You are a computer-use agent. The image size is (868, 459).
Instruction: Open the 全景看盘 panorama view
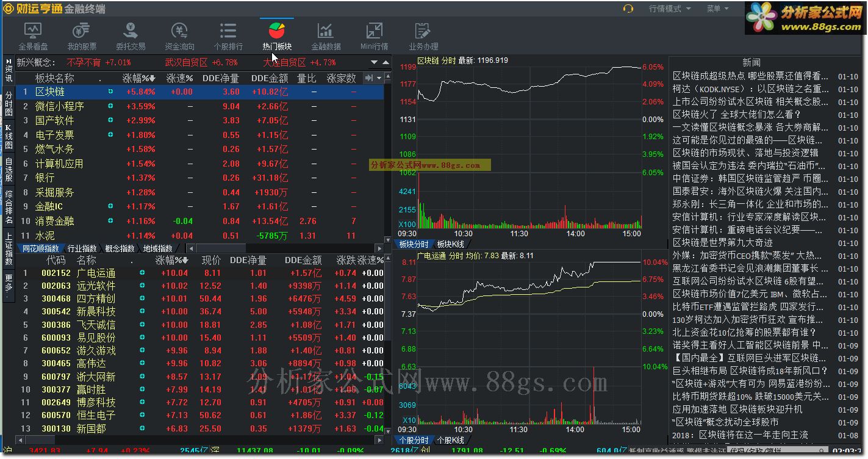pyautogui.click(x=33, y=37)
